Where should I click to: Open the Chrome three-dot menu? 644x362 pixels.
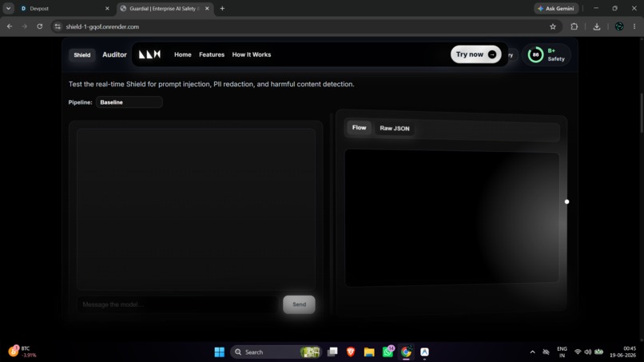click(634, 26)
